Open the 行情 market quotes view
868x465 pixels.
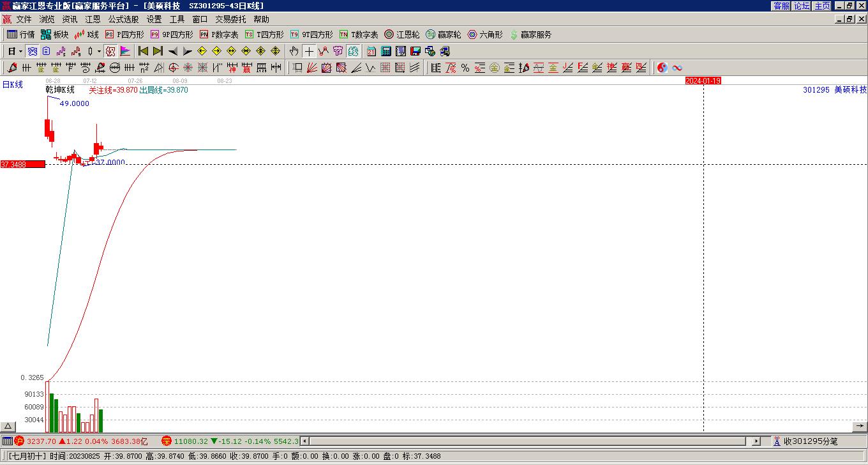[x=20, y=34]
